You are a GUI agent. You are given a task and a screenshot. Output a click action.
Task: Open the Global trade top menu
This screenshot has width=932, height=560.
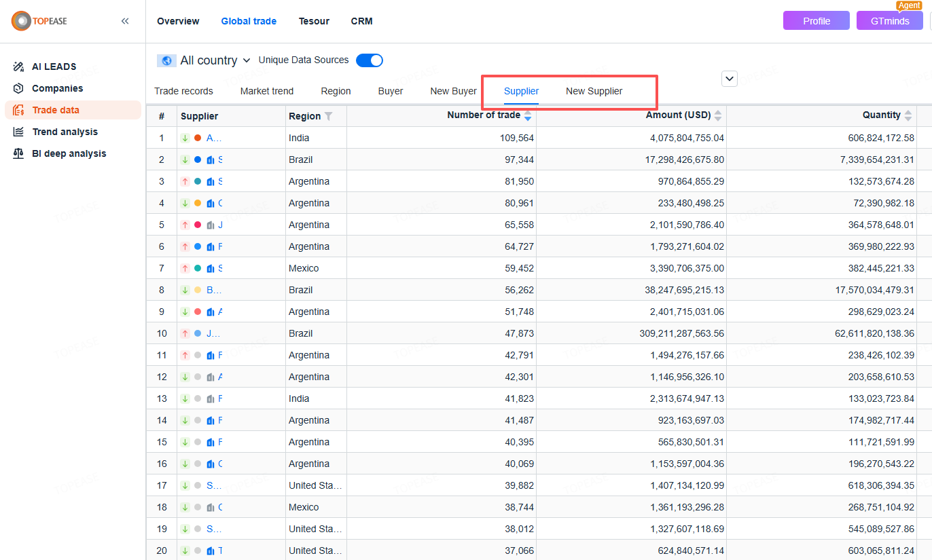[249, 21]
